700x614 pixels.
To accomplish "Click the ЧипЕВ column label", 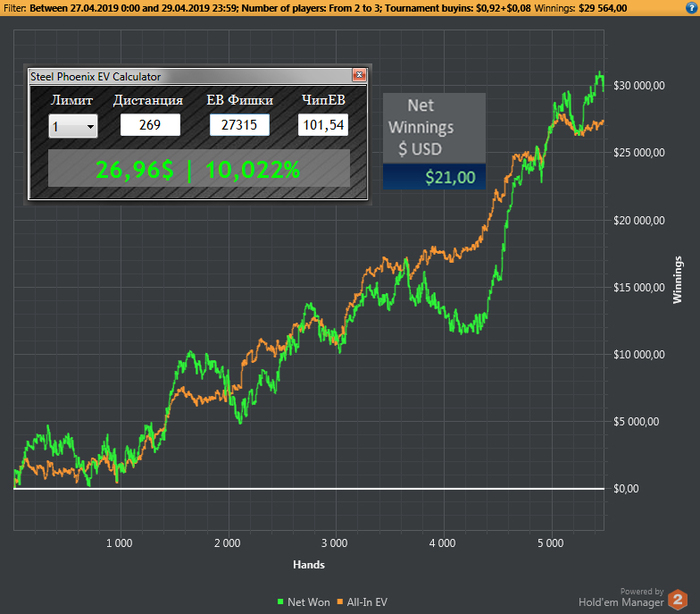I will [324, 100].
